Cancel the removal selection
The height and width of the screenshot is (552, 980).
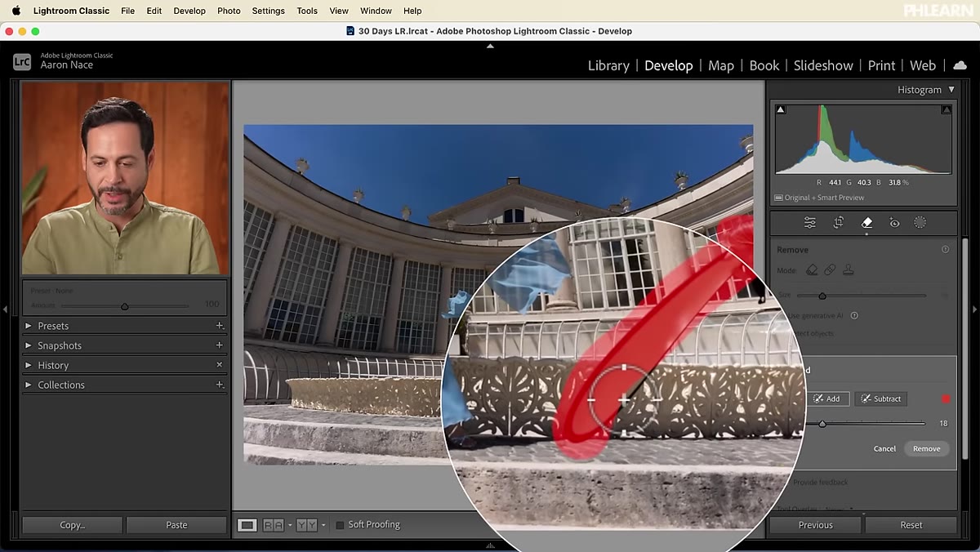click(884, 448)
